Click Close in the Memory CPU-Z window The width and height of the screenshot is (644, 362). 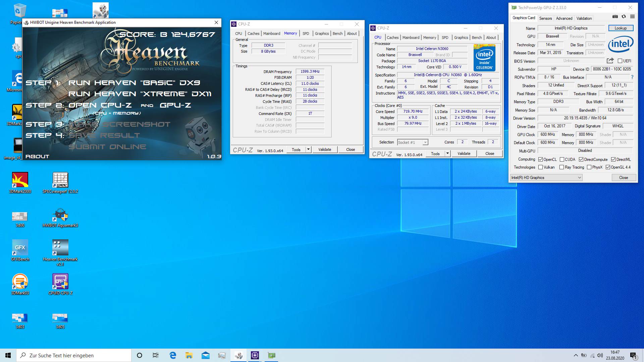(351, 149)
